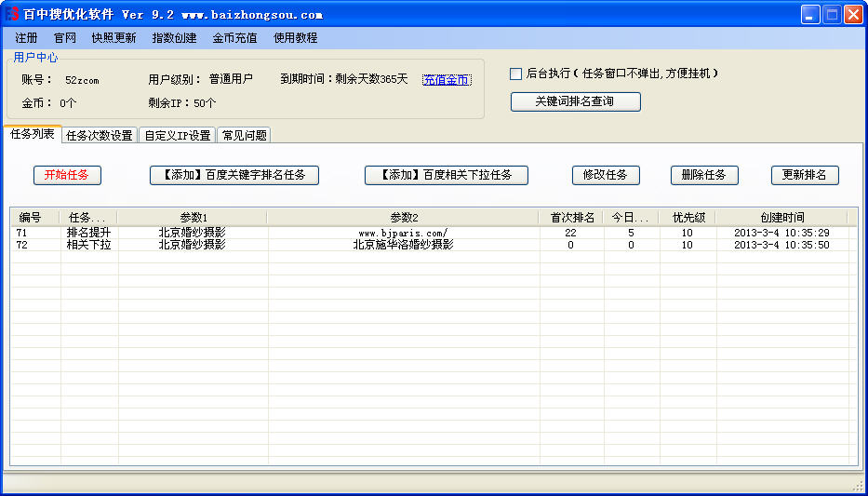The width and height of the screenshot is (868, 496).
Task: Sort by the 创建时间 column header
Action: pos(781,217)
